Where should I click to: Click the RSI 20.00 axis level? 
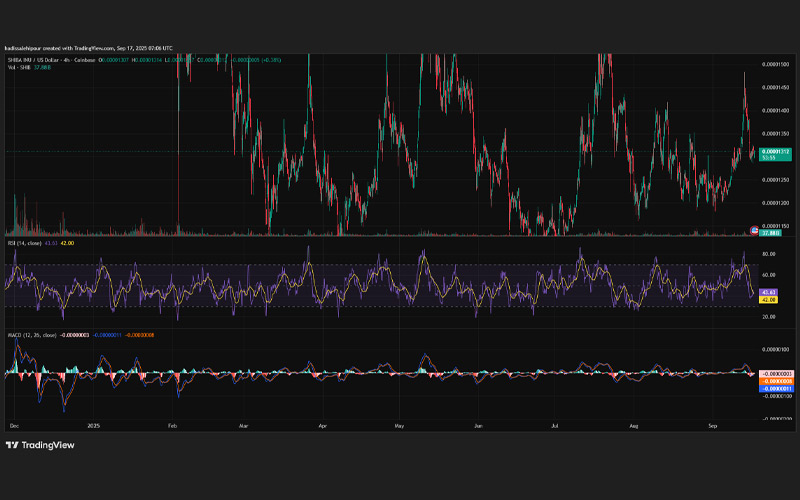tap(768, 317)
